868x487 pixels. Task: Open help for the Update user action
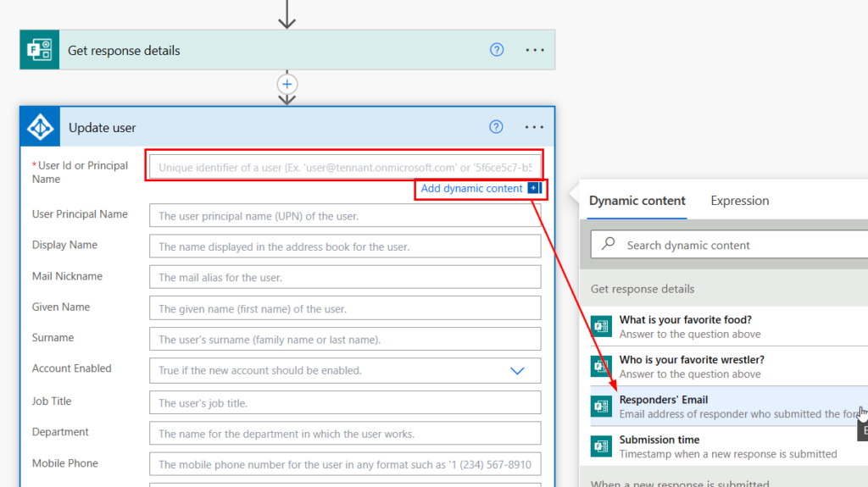[497, 128]
